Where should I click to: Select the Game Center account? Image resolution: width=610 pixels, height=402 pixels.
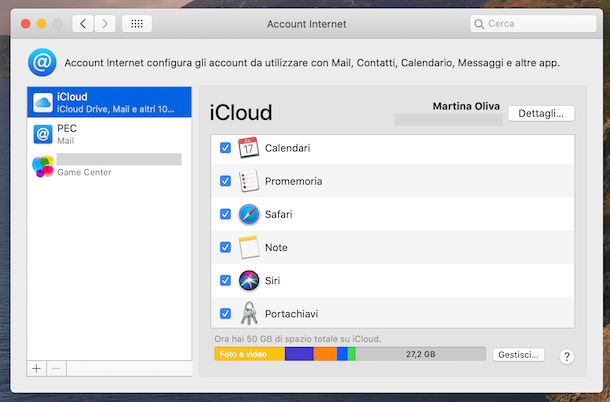click(109, 166)
